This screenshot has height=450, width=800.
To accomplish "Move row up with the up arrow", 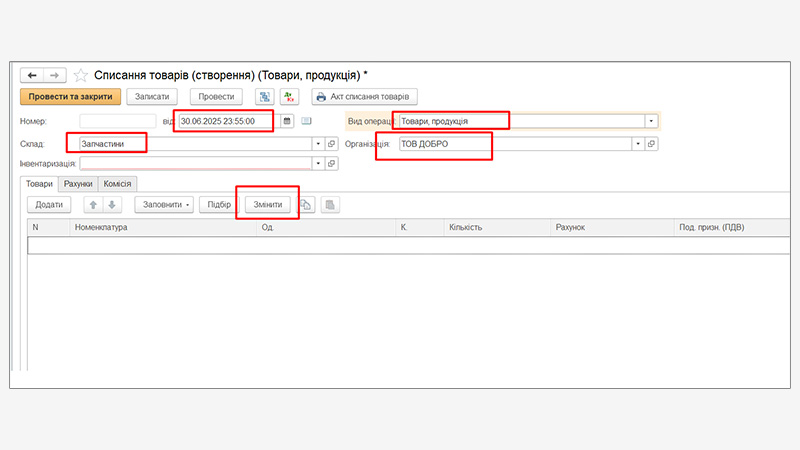I will click(93, 204).
